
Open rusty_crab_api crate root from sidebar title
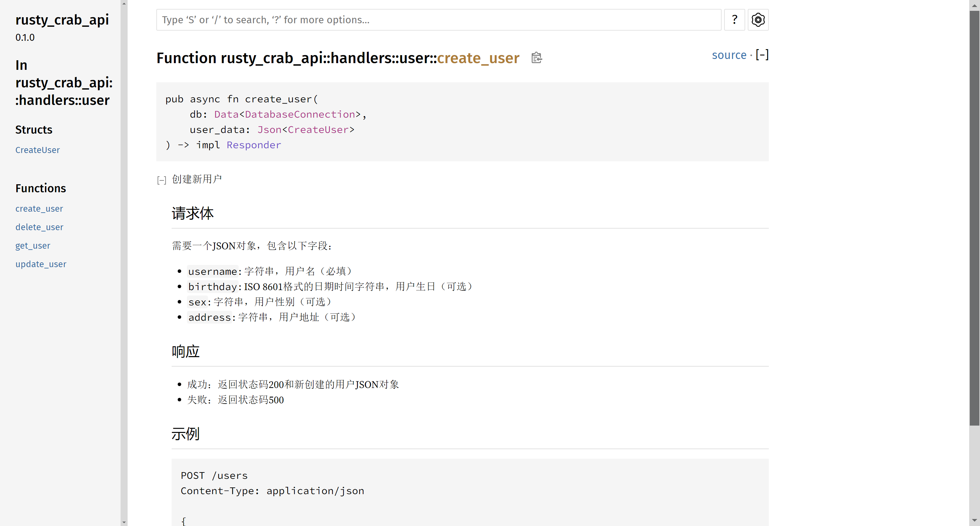pos(62,20)
